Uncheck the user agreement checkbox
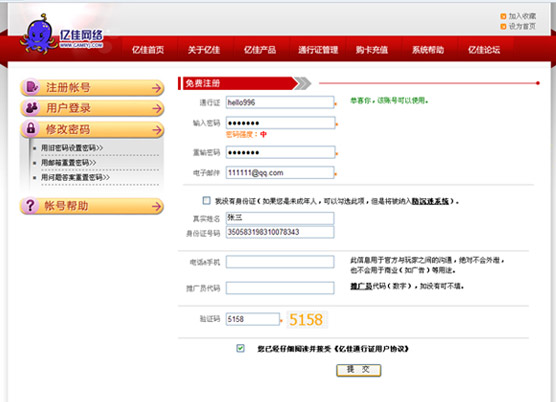The image size is (556, 402). click(240, 348)
